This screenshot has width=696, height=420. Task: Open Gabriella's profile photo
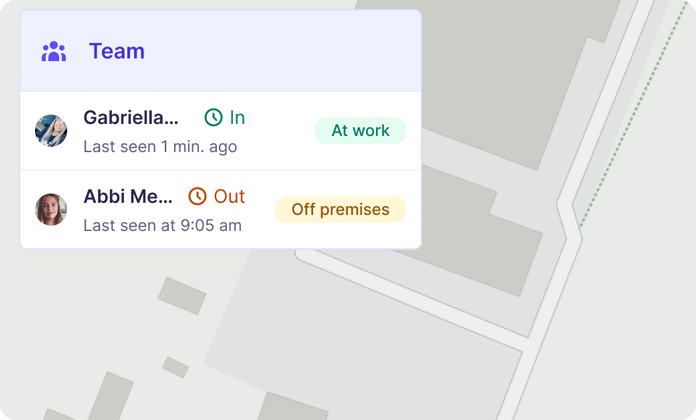point(51,131)
